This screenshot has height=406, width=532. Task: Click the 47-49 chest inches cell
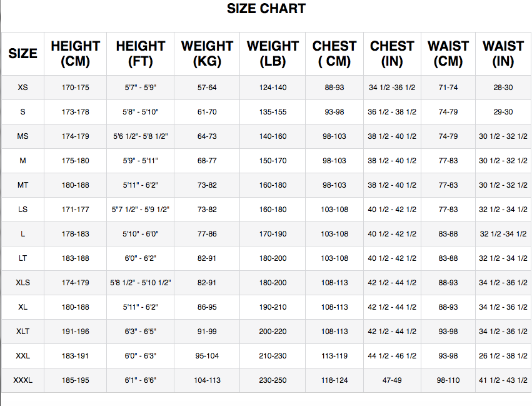click(392, 380)
